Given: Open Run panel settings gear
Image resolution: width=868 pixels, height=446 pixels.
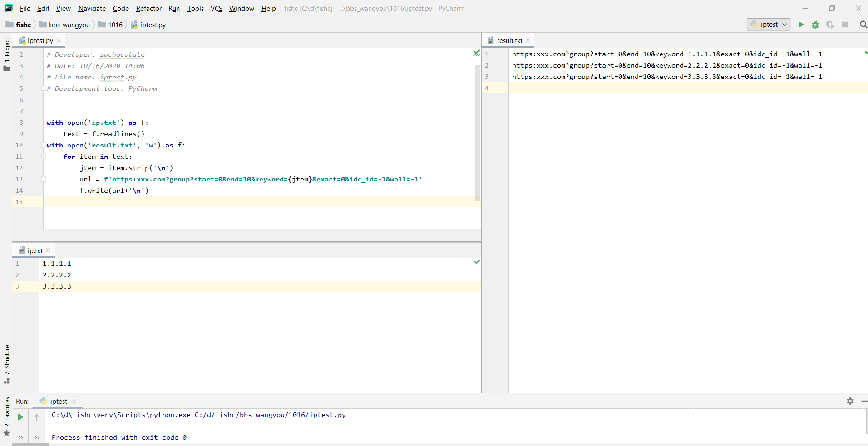Looking at the screenshot, I should click(x=850, y=401).
